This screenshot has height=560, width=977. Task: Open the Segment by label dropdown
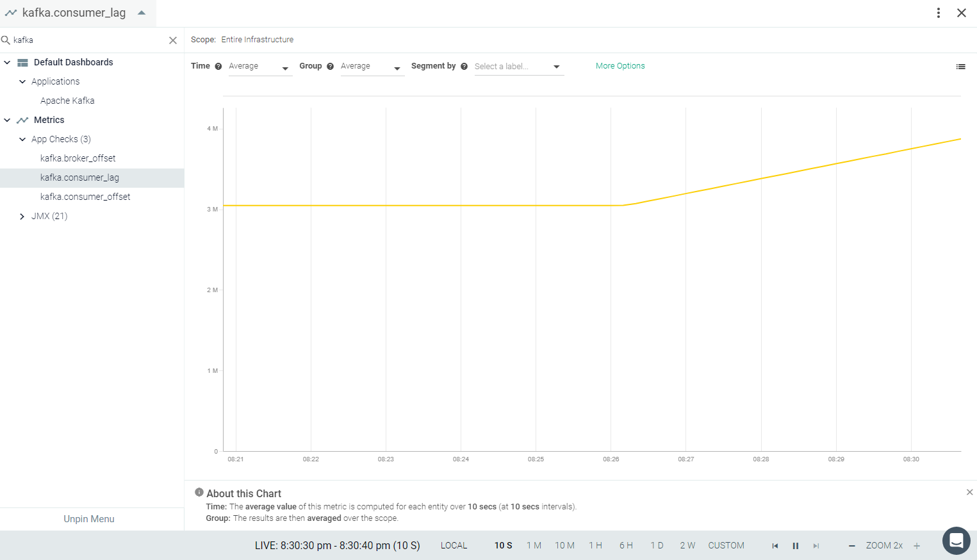tap(519, 67)
